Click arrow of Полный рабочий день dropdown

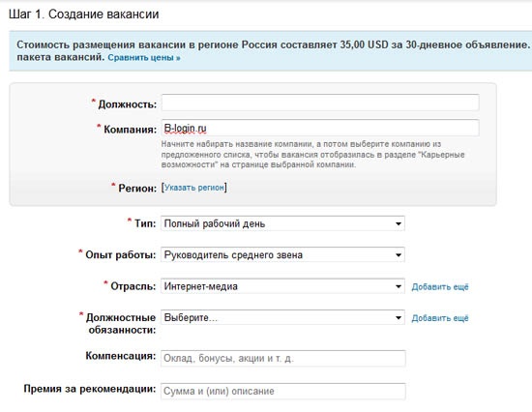tap(399, 223)
